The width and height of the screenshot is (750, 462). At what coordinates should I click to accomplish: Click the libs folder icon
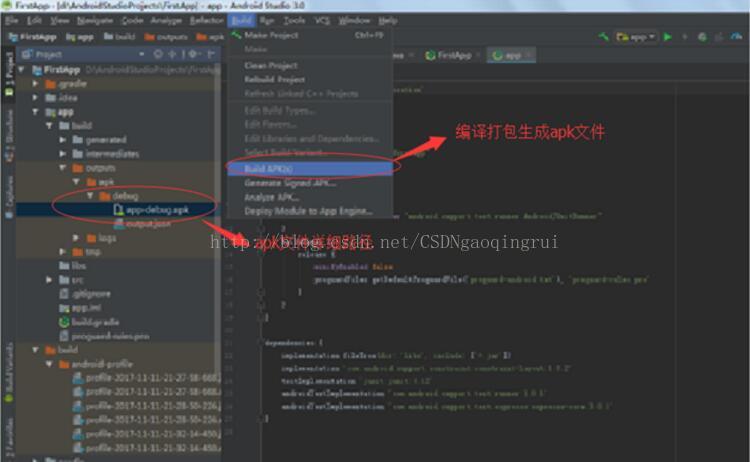coord(64,265)
